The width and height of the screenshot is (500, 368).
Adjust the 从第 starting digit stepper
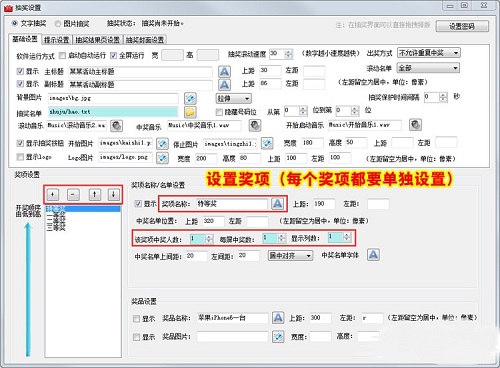click(303, 110)
